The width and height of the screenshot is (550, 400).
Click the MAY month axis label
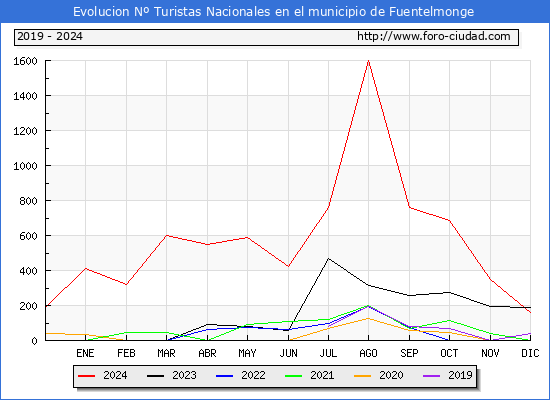(247, 353)
